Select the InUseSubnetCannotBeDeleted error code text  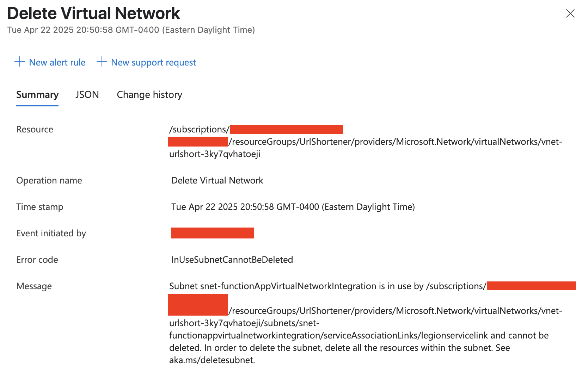pos(232,260)
